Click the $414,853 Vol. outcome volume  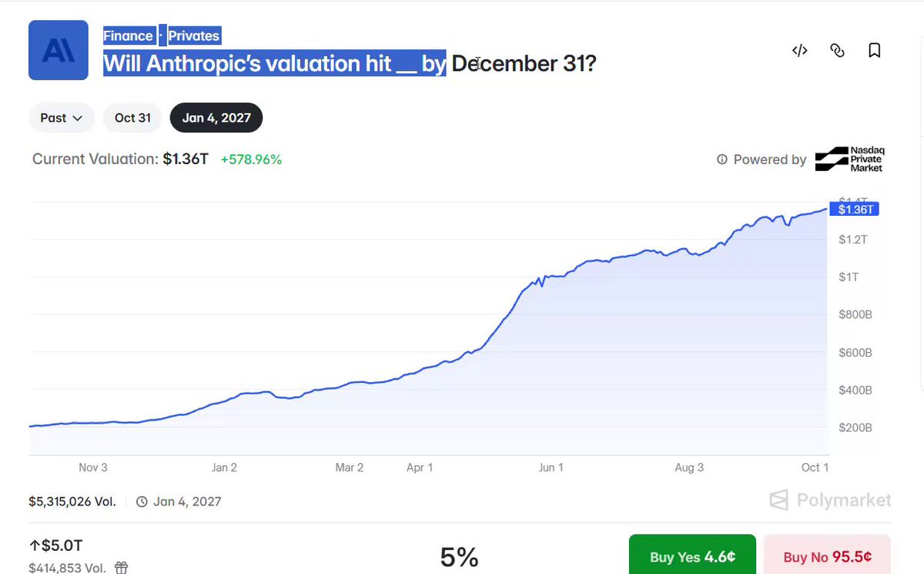tap(67, 568)
